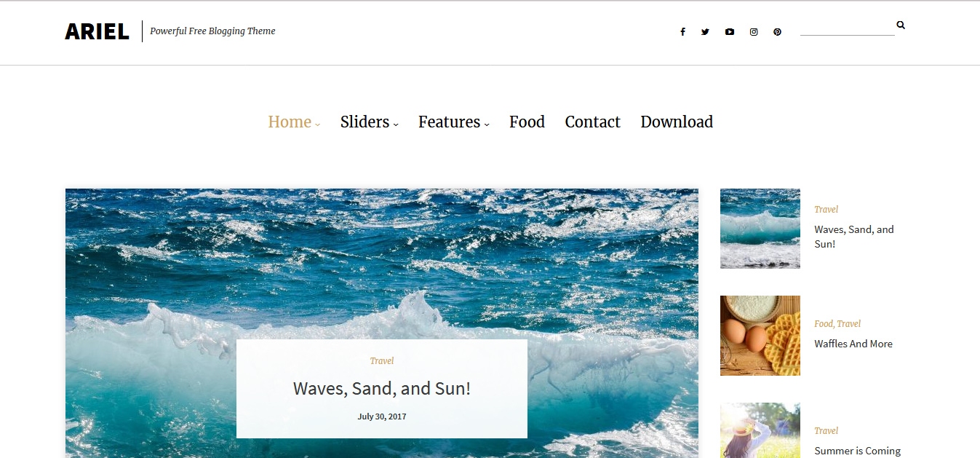Open the waffles and eggs thumbnail

(760, 336)
